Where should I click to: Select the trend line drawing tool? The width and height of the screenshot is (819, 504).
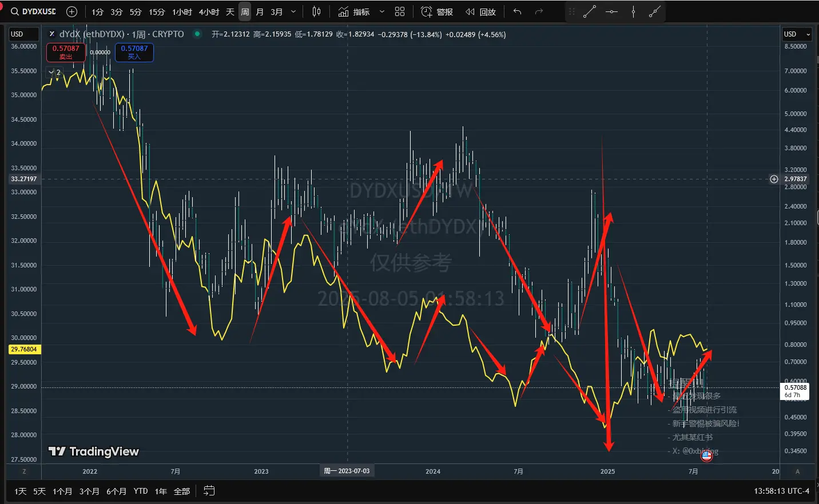coord(590,11)
